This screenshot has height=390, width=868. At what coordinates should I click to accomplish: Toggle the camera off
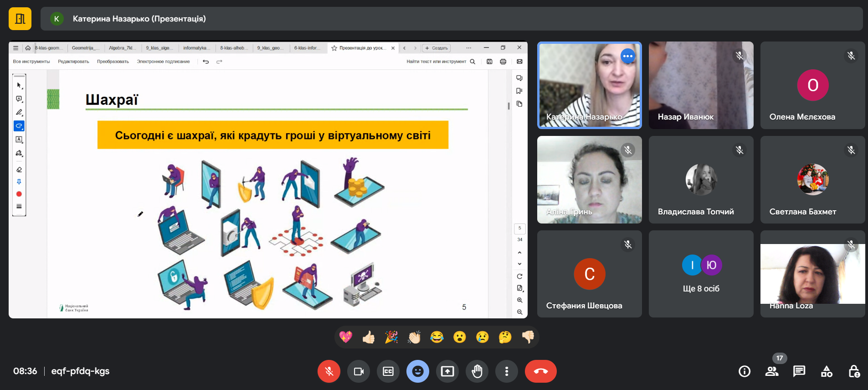[x=359, y=371]
